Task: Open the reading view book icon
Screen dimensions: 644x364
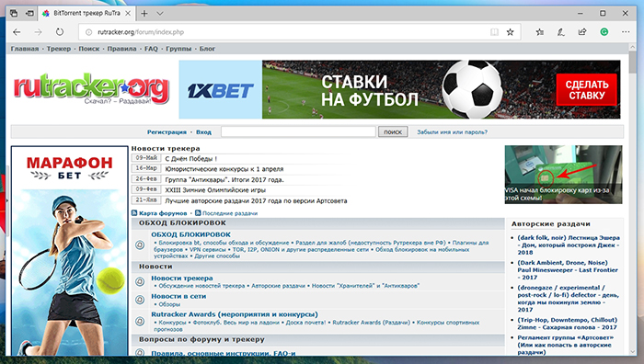Action: click(x=495, y=32)
